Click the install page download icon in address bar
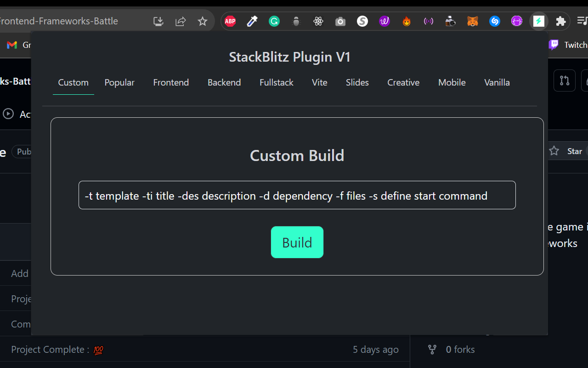Screen dimensions: 588x368 (x=158, y=21)
